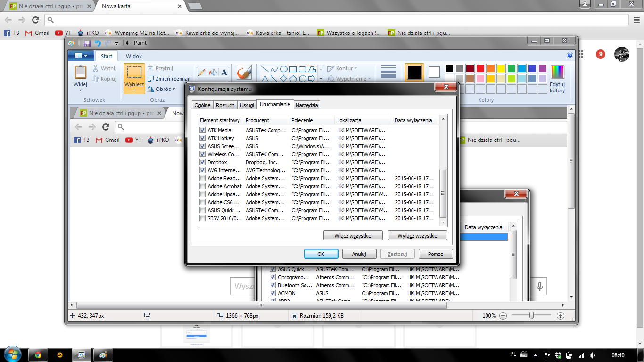Disable the Dropbox startup checkbox
This screenshot has height=362, width=644.
click(x=203, y=162)
